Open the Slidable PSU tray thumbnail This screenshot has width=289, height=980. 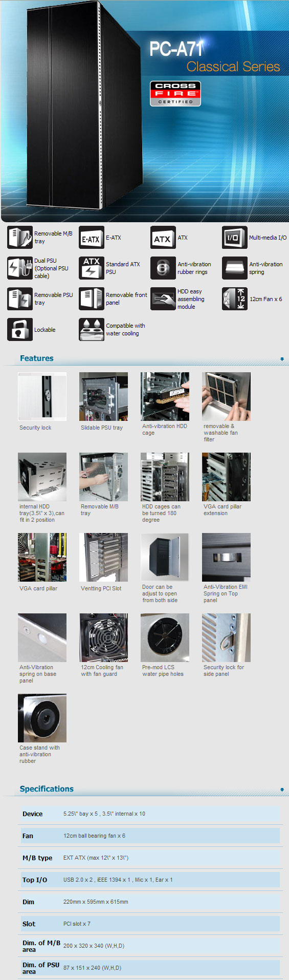pyautogui.click(x=103, y=396)
